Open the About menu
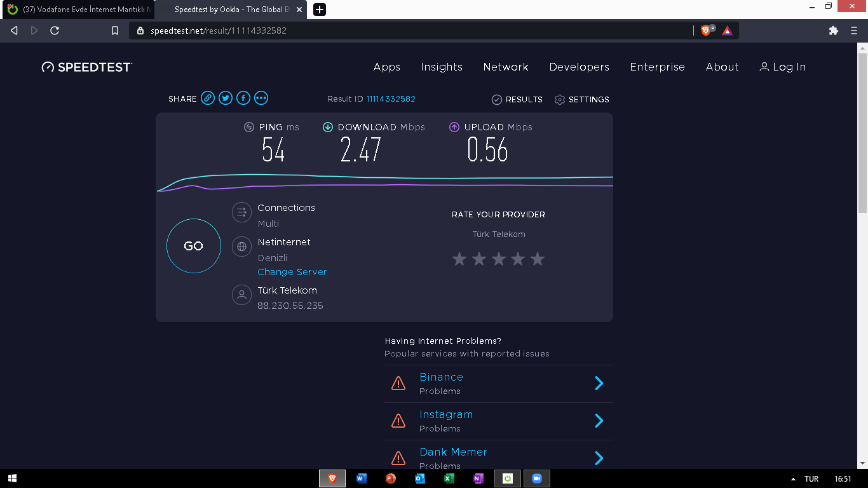Screen dimensions: 868x488 point(722,67)
